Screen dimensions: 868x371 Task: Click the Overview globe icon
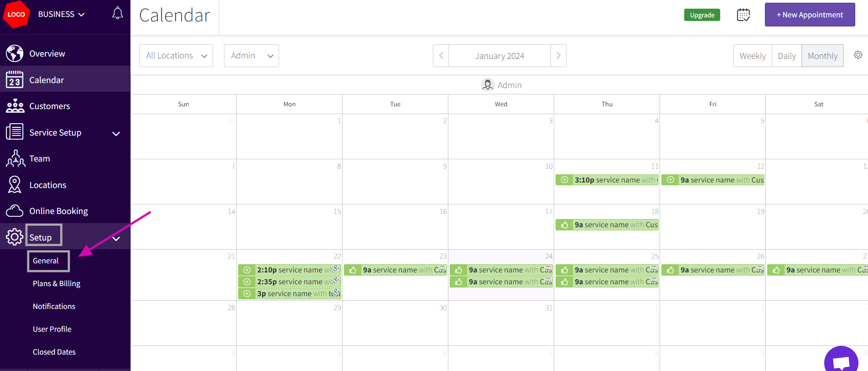15,53
